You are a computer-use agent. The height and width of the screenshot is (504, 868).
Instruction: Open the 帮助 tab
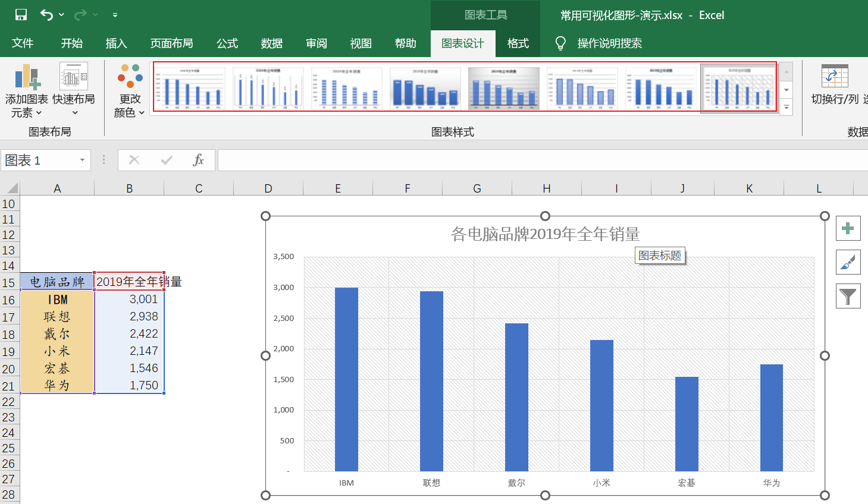pyautogui.click(x=405, y=43)
